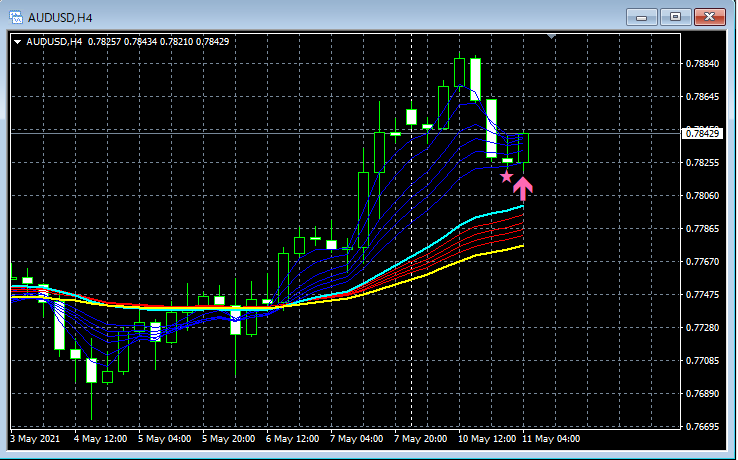Click price scale label 0.78255
The width and height of the screenshot is (738, 460).
[703, 162]
